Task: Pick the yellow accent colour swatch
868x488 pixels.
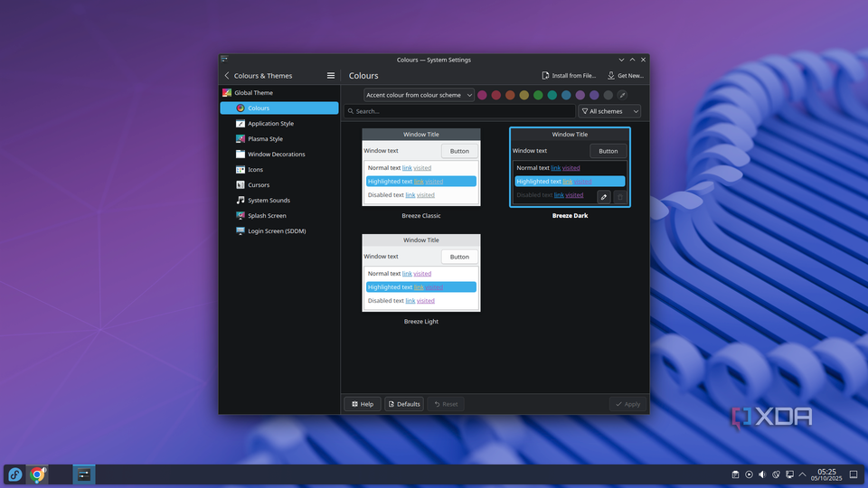Action: [x=524, y=95]
